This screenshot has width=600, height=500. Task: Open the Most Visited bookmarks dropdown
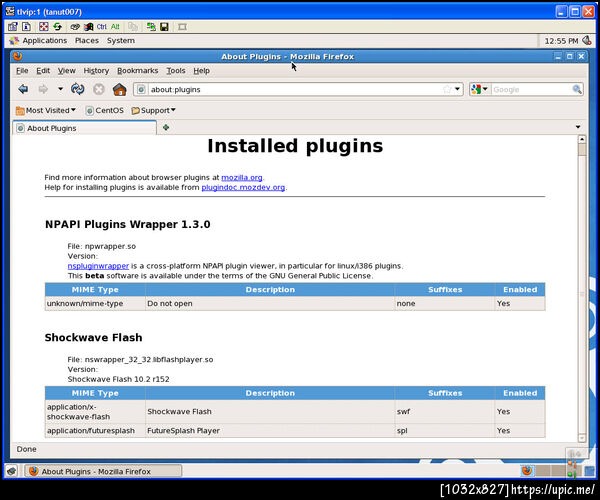point(46,111)
